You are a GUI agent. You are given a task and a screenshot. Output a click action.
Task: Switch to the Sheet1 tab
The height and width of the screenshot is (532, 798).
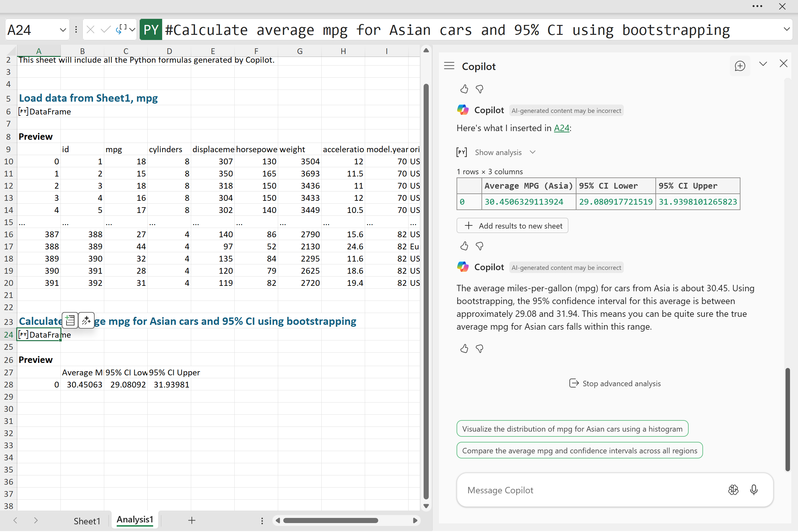pyautogui.click(x=87, y=521)
